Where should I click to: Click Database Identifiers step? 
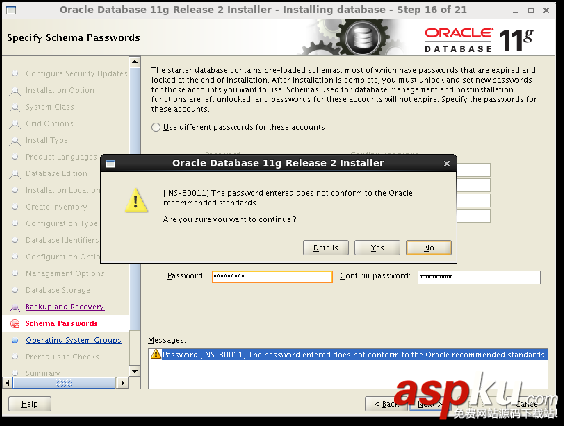[x=62, y=240]
